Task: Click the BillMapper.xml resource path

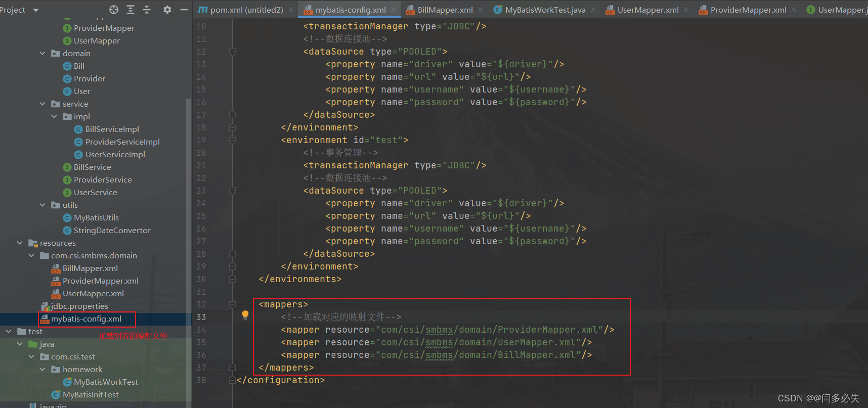Action: pos(478,355)
